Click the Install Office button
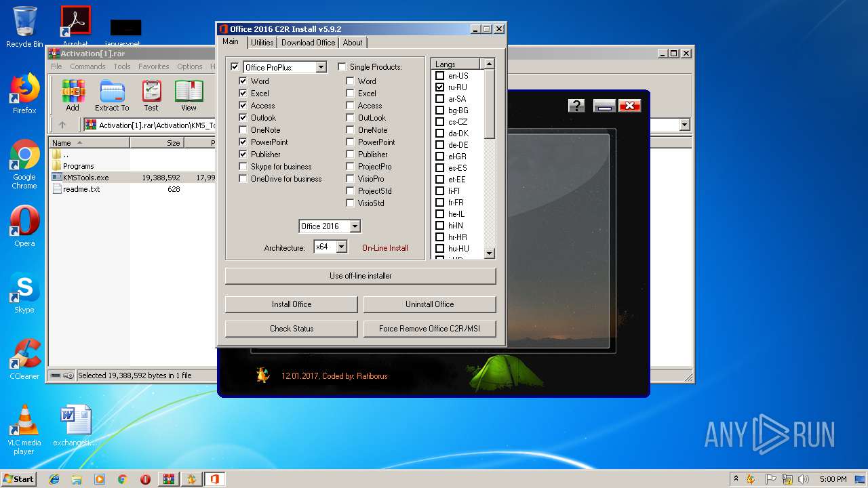 292,304
